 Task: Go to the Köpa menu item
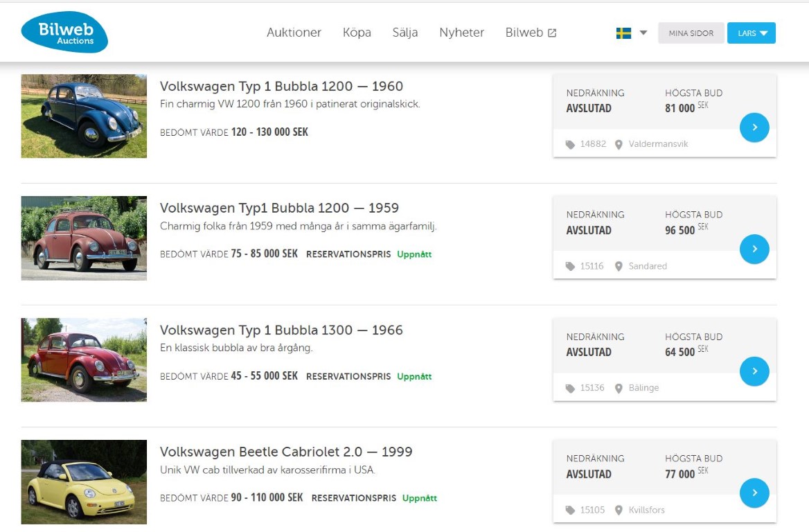pyautogui.click(x=357, y=33)
